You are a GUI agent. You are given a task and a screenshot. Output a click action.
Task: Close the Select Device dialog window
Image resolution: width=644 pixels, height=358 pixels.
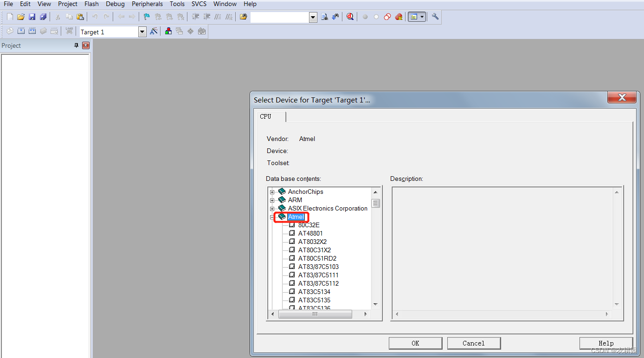622,97
